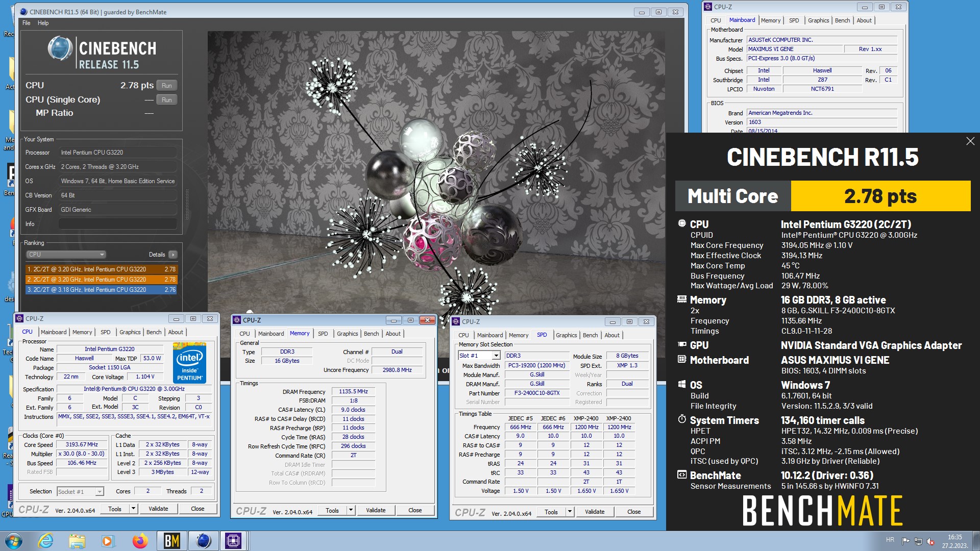Click Validate in CPU-Z Memory window

pyautogui.click(x=376, y=510)
